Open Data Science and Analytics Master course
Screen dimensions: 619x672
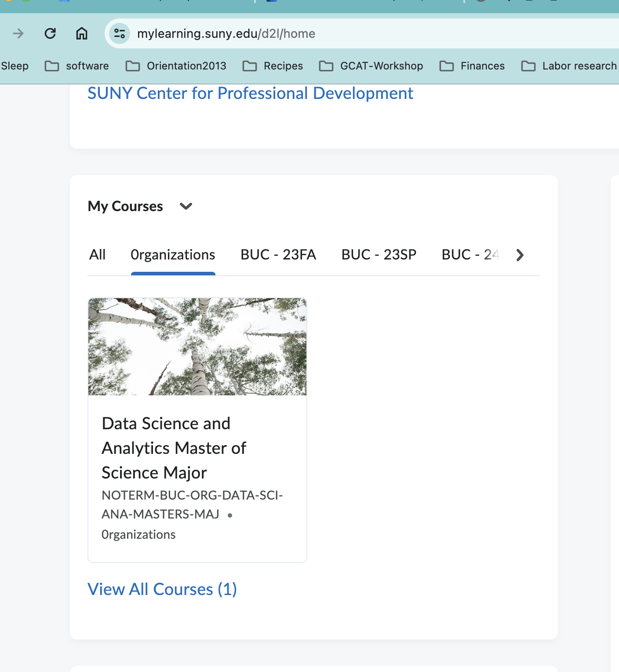pos(174,448)
